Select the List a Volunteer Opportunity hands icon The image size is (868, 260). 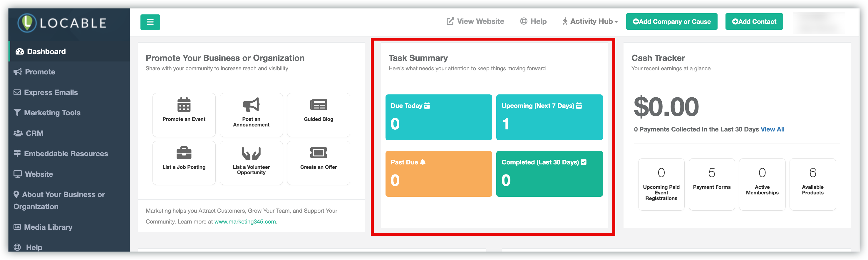(251, 153)
